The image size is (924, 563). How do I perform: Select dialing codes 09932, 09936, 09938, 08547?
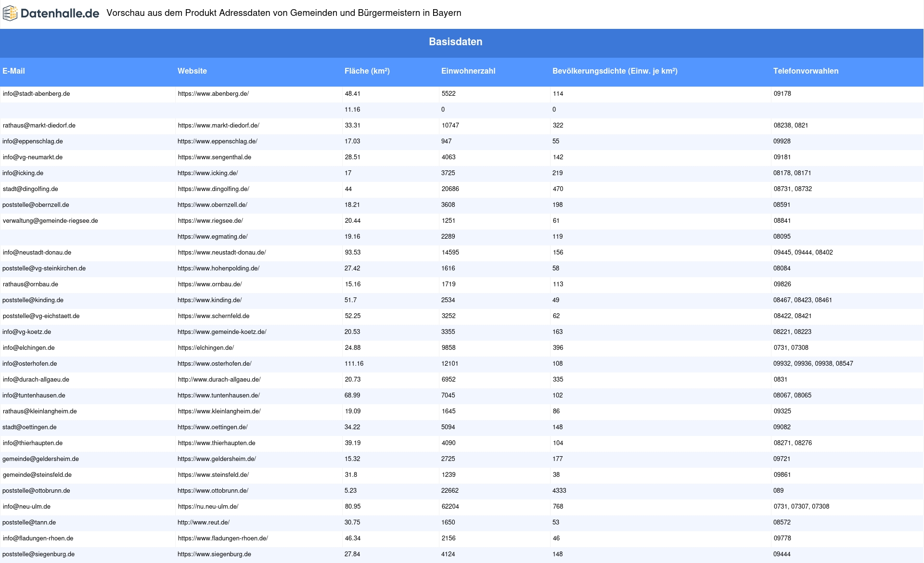pyautogui.click(x=813, y=364)
